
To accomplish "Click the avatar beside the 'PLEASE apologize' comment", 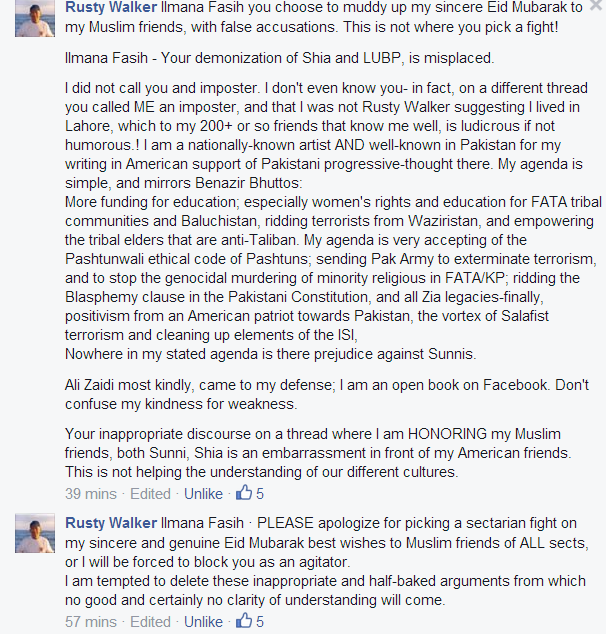I will [35, 533].
